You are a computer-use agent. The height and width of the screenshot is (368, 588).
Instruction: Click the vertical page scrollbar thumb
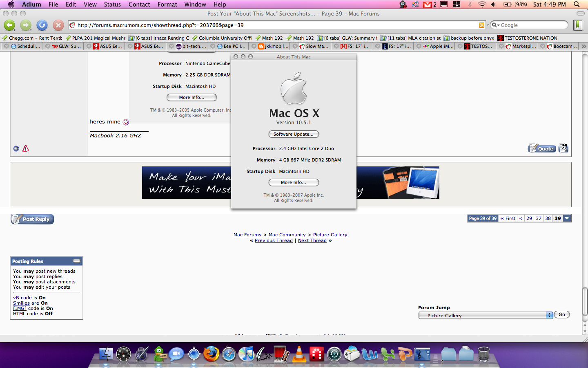(585, 302)
